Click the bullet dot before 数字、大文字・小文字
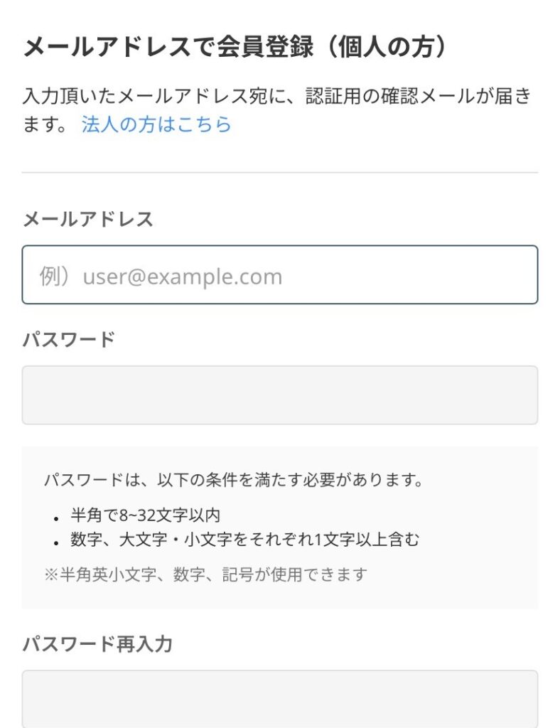 tap(55, 542)
